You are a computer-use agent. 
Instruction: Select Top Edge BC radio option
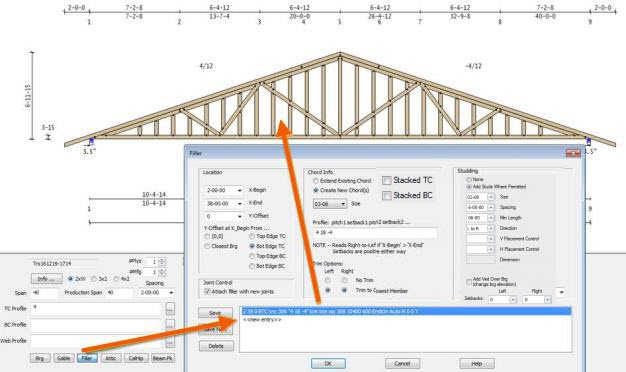click(252, 256)
